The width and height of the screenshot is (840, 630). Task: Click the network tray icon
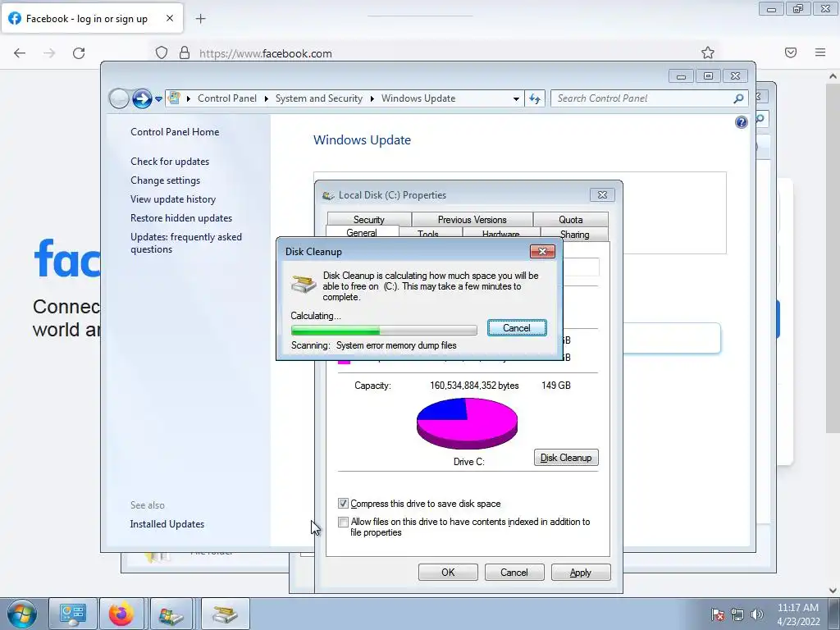coord(737,614)
